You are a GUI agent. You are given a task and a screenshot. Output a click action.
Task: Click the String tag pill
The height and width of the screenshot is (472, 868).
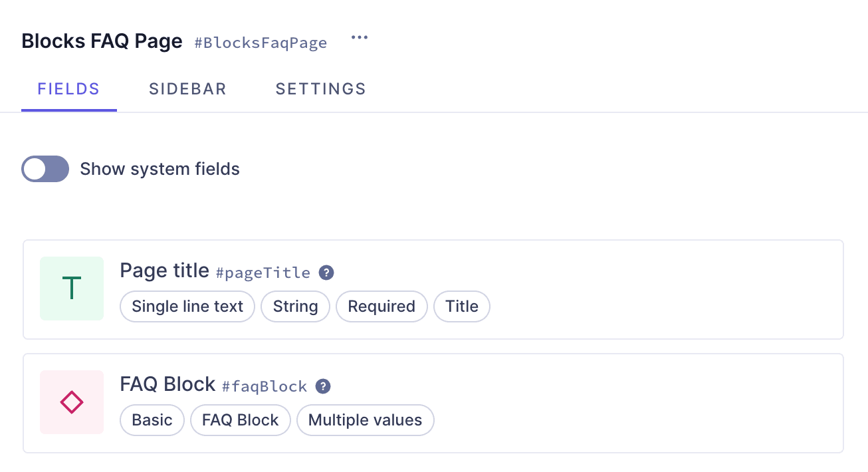point(295,306)
